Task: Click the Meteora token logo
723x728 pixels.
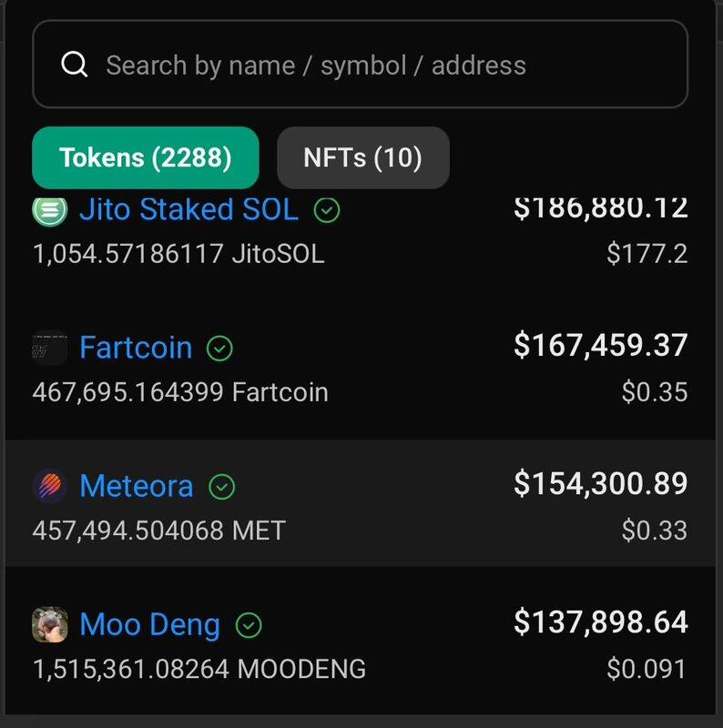Action: (49, 486)
